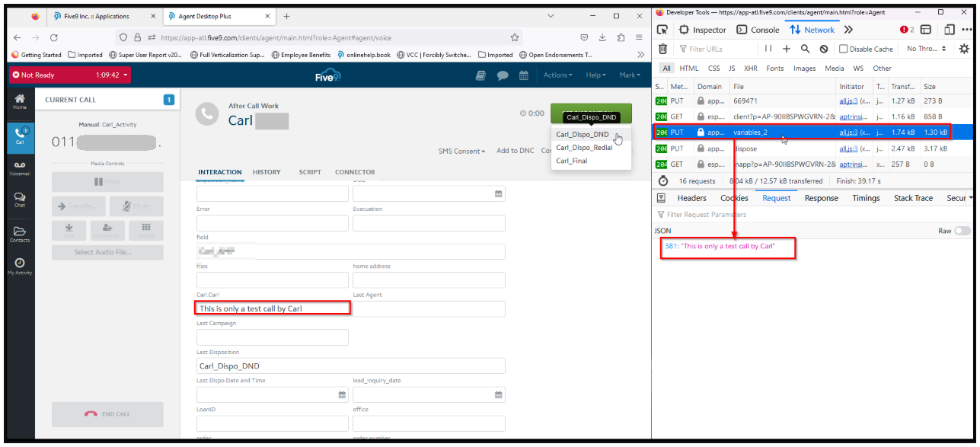Open network search magnifier in DevTools

[x=805, y=49]
